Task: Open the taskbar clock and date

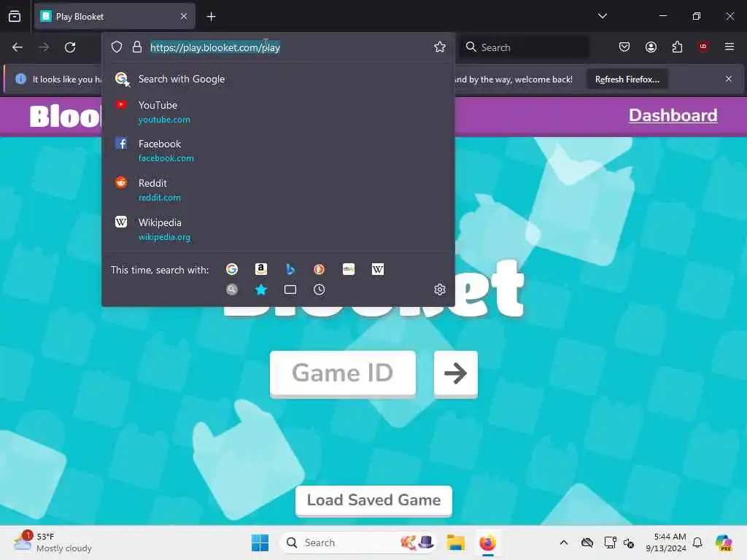Action: 666,542
